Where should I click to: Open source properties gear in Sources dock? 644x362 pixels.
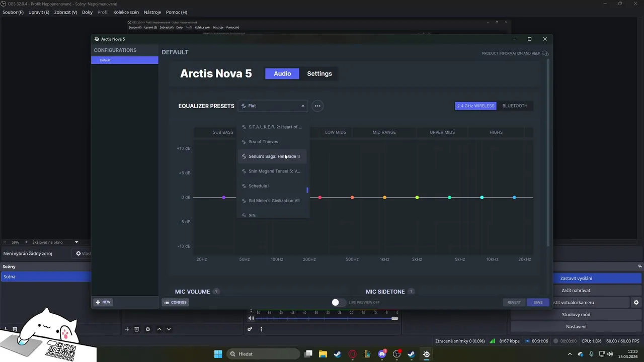[148, 329]
